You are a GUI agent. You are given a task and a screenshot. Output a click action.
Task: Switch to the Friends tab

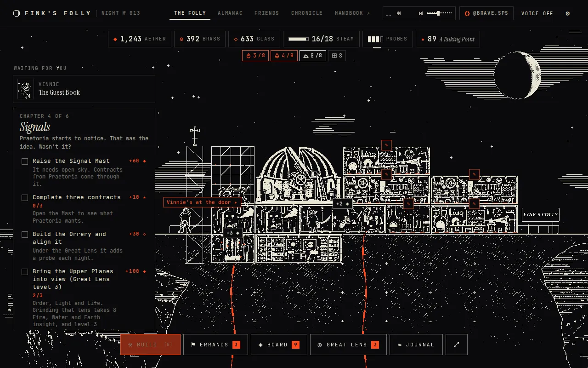click(x=267, y=13)
